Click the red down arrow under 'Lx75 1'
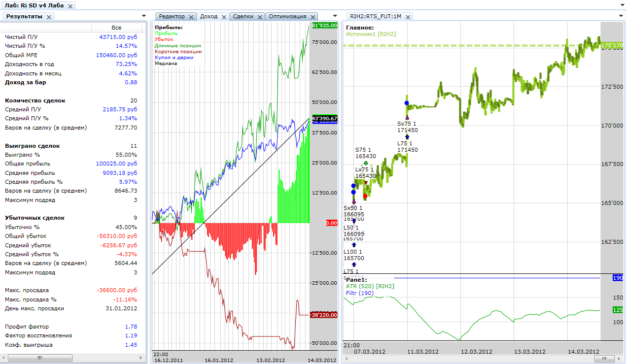The width and height of the screenshot is (626, 364). click(x=366, y=183)
